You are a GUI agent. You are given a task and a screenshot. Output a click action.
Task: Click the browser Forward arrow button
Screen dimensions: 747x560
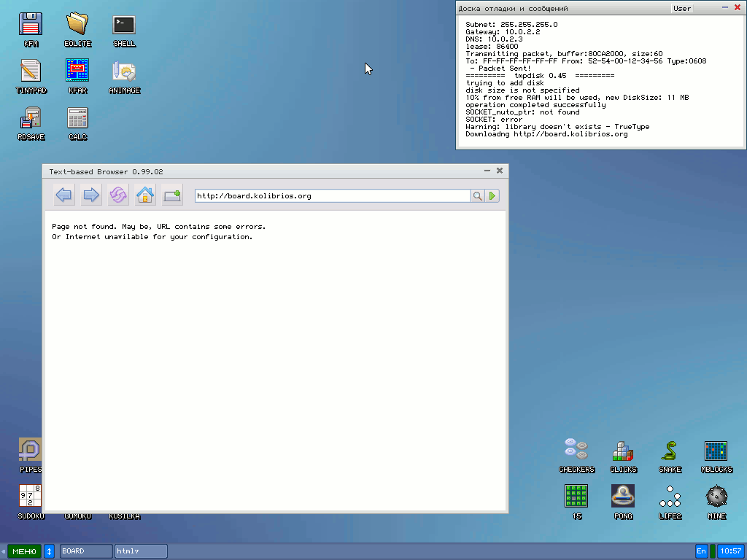pos(91,195)
